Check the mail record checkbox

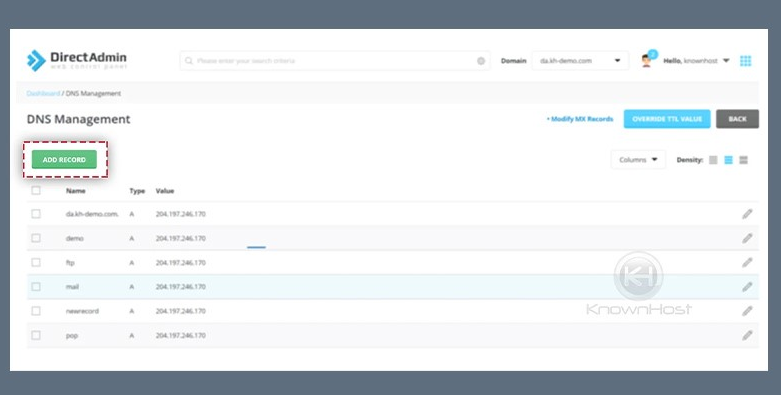pos(36,286)
